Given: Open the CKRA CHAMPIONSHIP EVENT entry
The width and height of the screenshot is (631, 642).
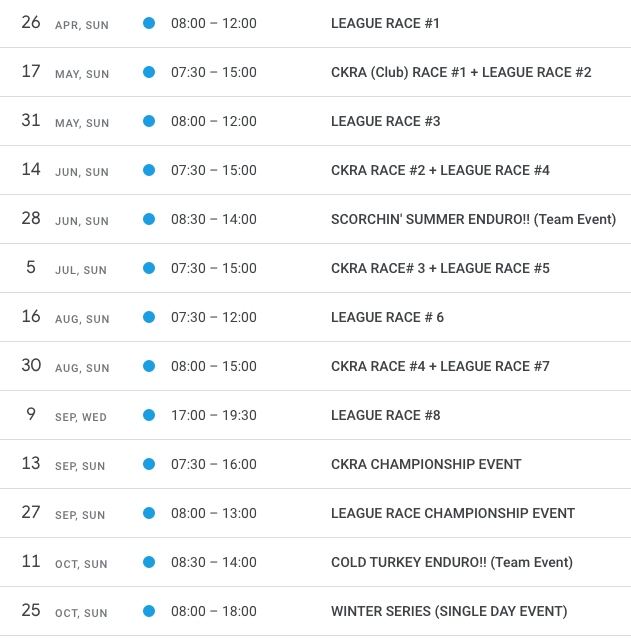Looking at the screenshot, I should point(426,464).
